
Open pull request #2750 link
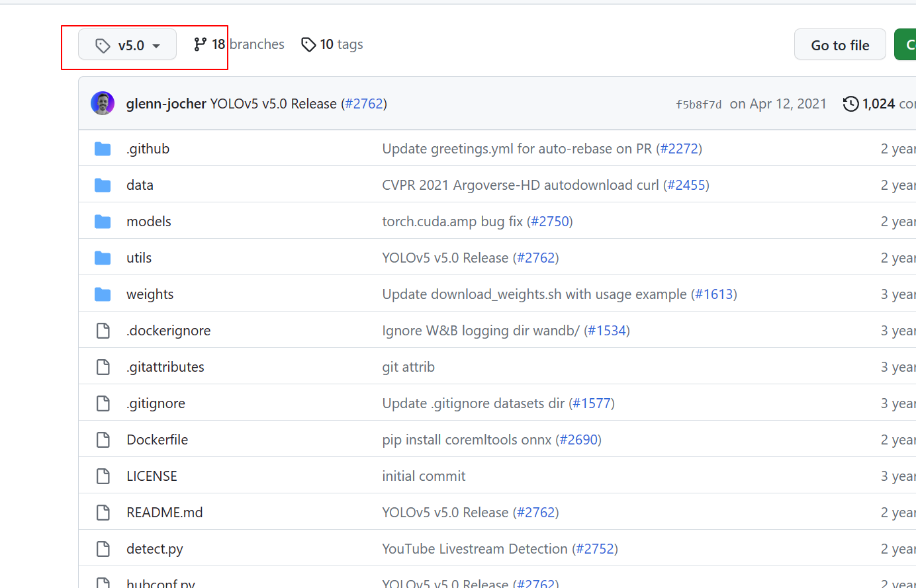(x=550, y=222)
